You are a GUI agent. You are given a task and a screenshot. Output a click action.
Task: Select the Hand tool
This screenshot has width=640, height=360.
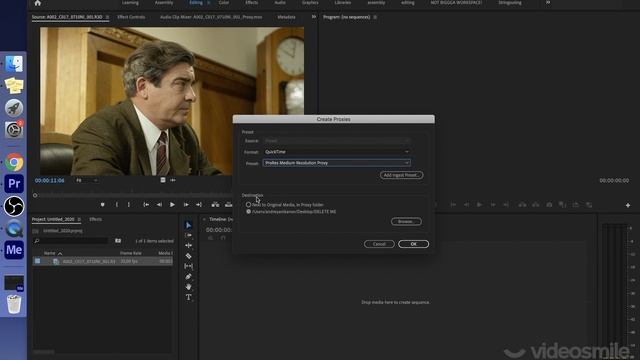(x=188, y=287)
